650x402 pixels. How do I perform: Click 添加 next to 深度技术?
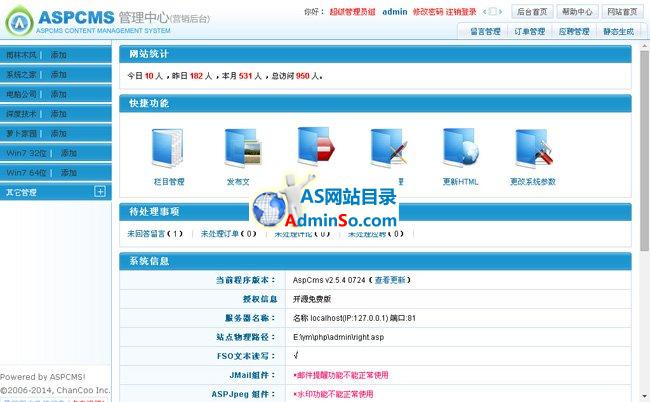tap(58, 114)
